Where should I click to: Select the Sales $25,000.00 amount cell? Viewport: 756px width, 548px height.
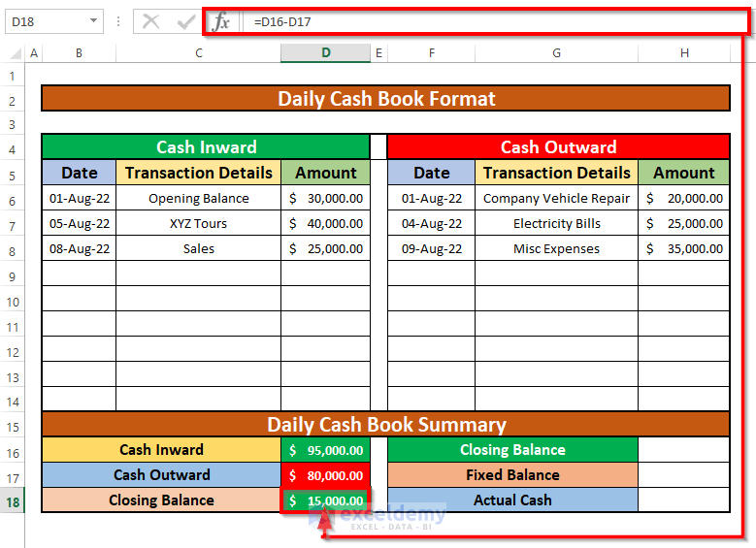[326, 248]
